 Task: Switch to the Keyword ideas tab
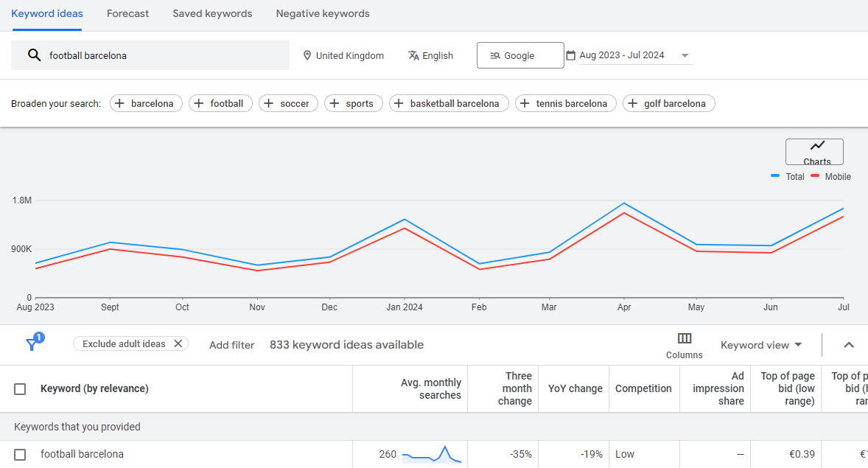47,14
